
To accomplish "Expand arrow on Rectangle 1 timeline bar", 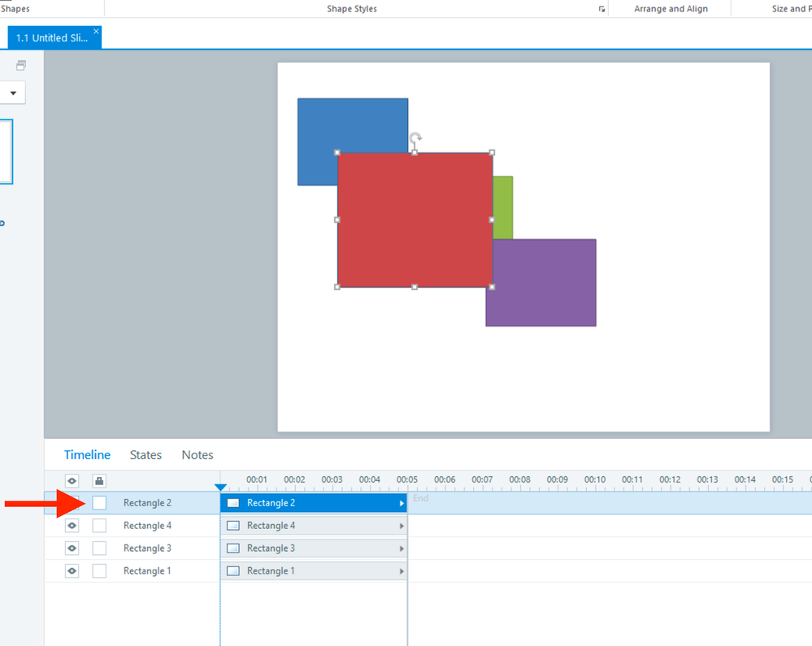I will point(402,571).
